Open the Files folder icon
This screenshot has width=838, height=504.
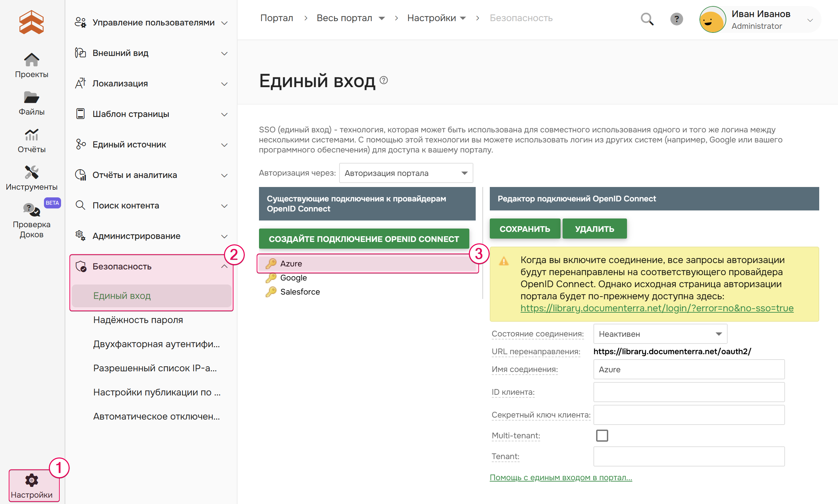(31, 98)
